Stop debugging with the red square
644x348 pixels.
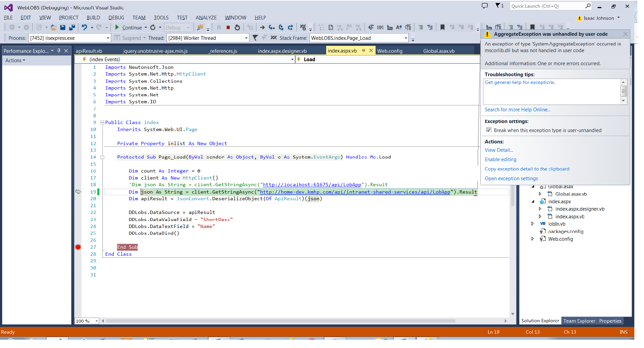coord(228,27)
